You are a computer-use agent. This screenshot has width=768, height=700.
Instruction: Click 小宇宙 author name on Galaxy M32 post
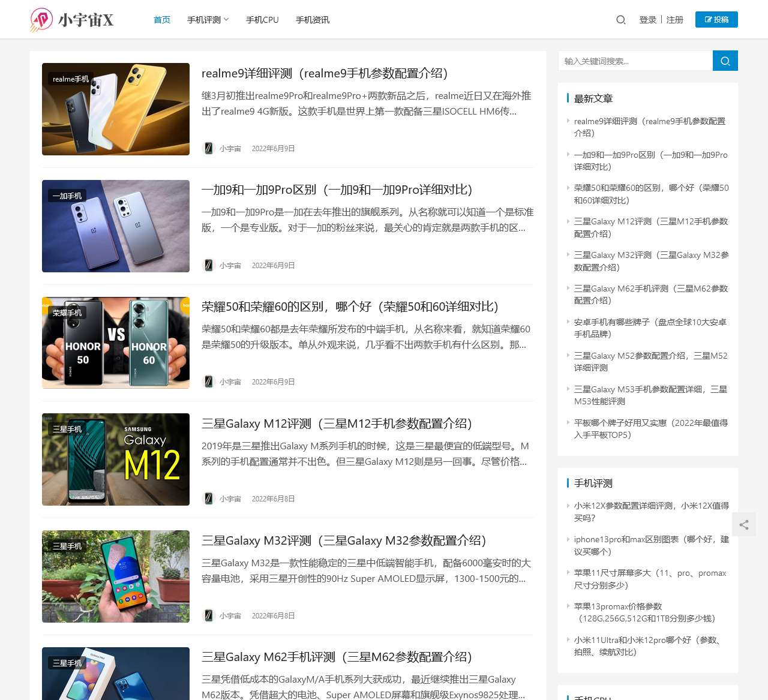tap(230, 615)
